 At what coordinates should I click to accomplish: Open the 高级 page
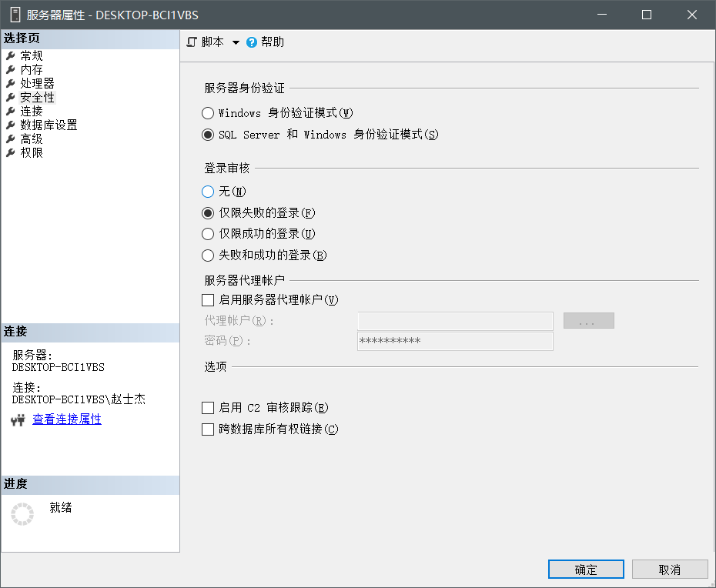[x=32, y=139]
